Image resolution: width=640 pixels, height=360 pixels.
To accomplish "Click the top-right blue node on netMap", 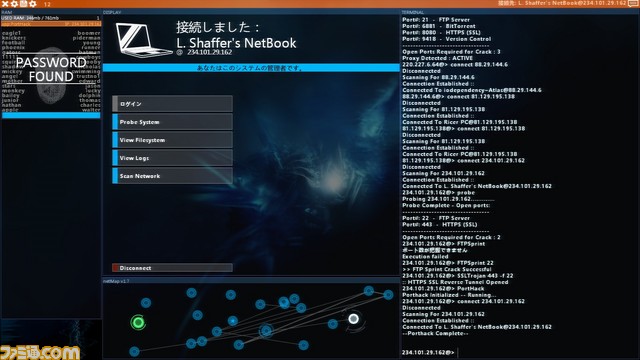I will [388, 294].
